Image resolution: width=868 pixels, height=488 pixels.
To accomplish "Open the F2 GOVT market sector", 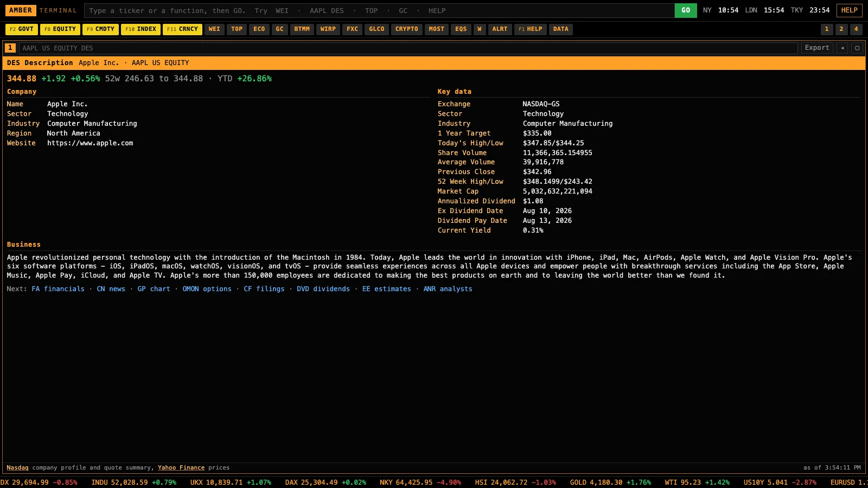I will 22,29.
